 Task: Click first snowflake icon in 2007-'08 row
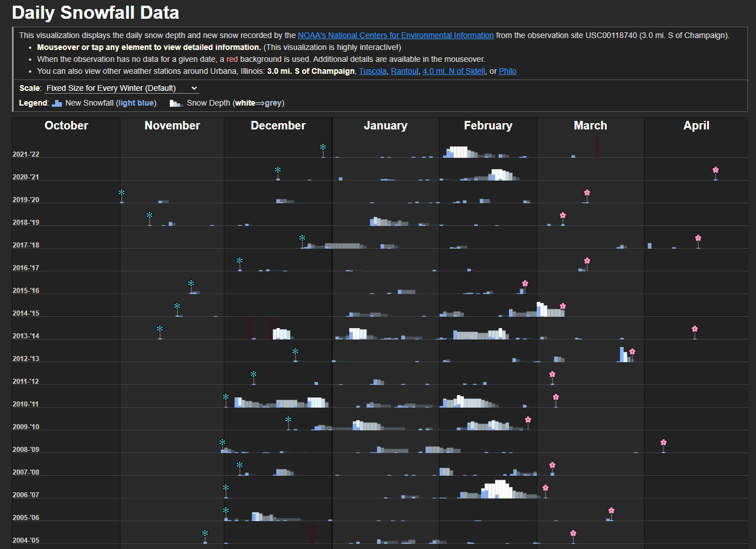click(x=240, y=466)
